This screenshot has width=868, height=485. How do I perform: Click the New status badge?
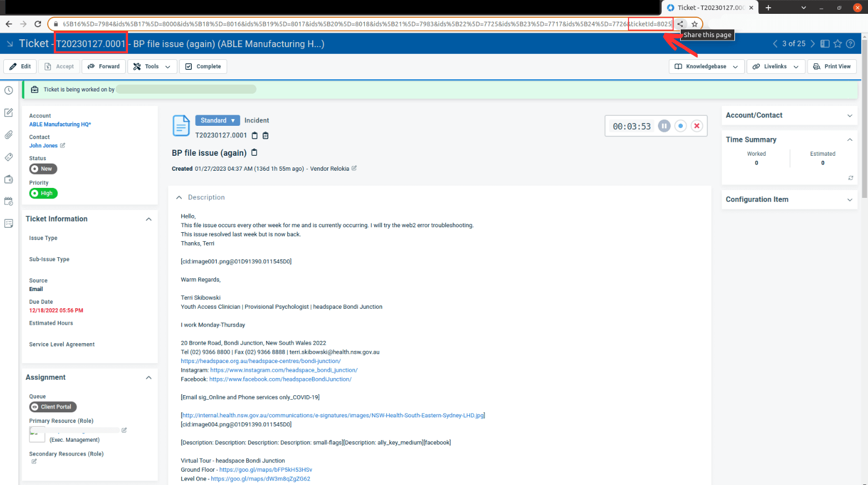point(43,169)
